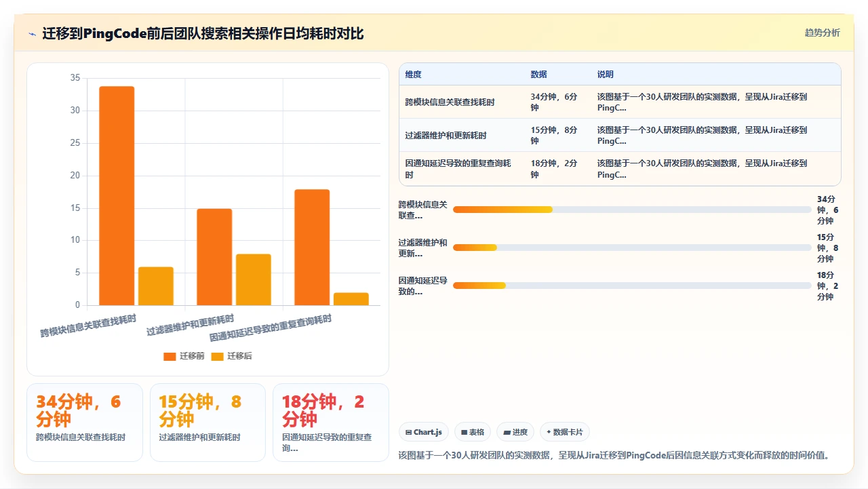Click table data cell 15分钟，8分钟
The width and height of the screenshot is (868, 489).
[554, 136]
